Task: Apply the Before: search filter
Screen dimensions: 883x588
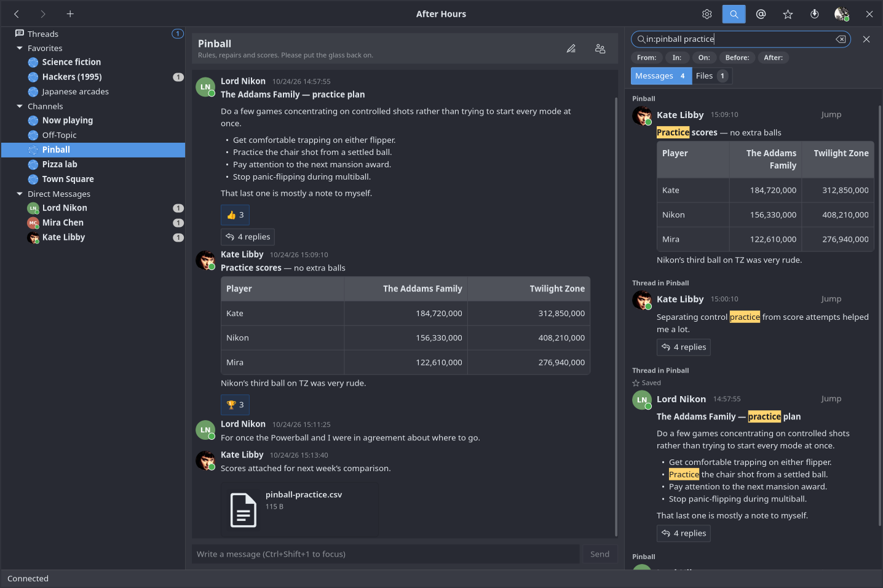Action: pos(737,58)
